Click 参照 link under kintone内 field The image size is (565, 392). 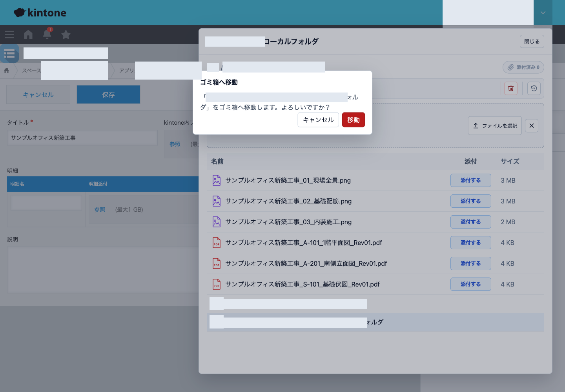(175, 144)
